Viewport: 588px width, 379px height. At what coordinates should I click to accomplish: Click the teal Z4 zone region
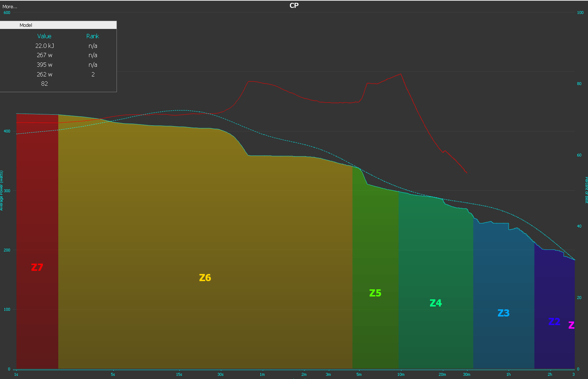coord(435,303)
